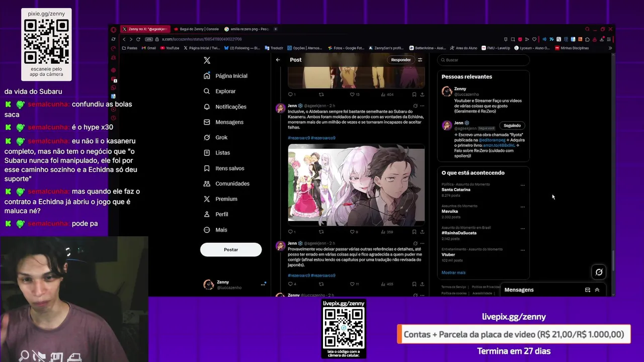Open a new browser tab
Viewport: 644px width, 362px height.
pos(275,29)
